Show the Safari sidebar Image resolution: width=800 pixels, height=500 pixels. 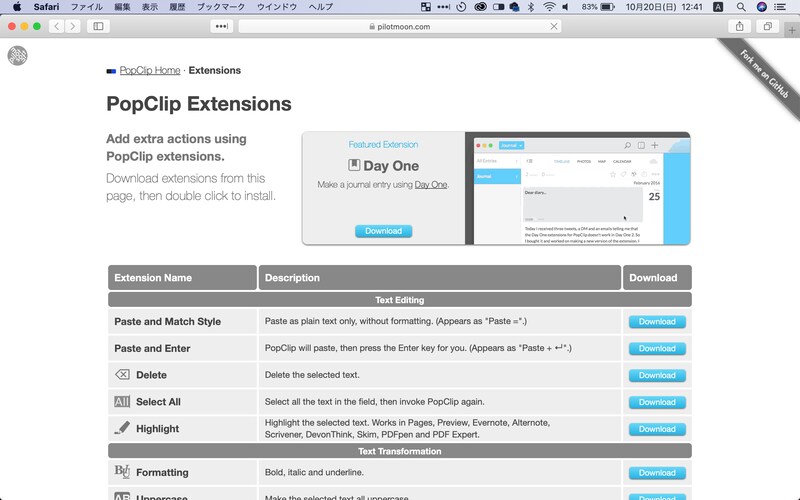[98, 26]
